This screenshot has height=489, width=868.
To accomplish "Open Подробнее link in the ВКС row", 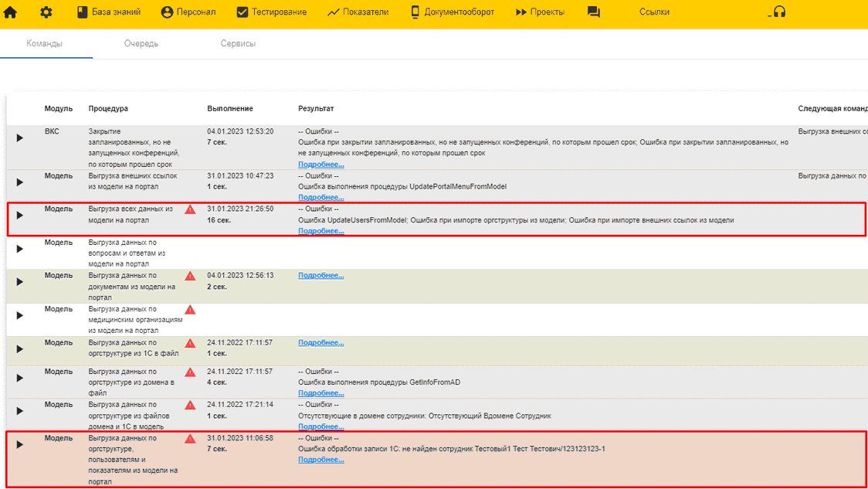I will pyautogui.click(x=321, y=165).
